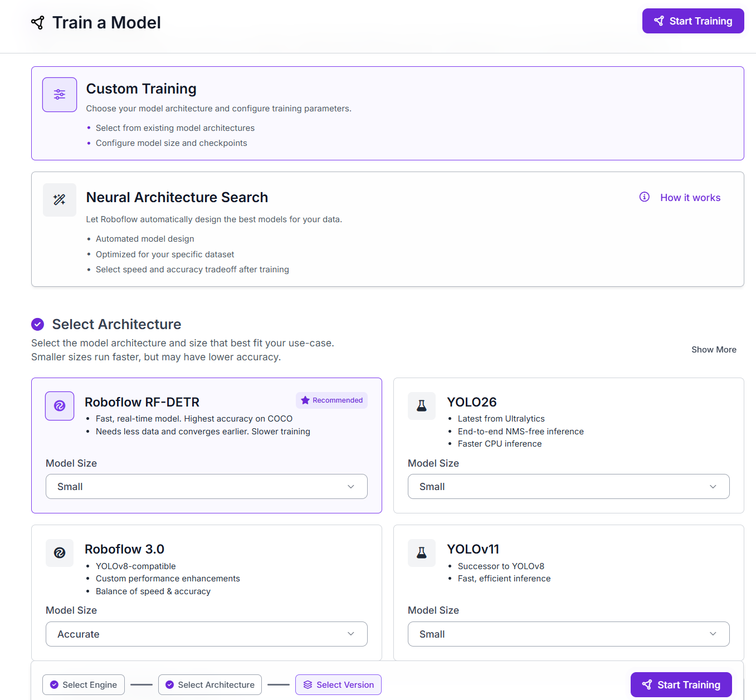
Task: Click the Roboflow 3.0 logo icon
Action: 60,553
